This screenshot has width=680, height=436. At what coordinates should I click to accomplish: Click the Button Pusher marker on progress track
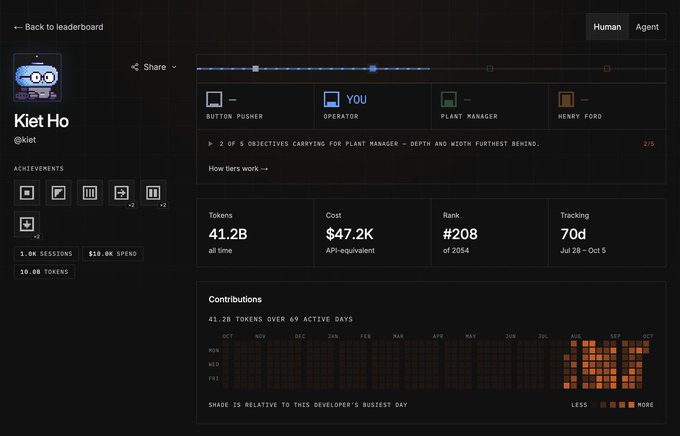tap(255, 69)
